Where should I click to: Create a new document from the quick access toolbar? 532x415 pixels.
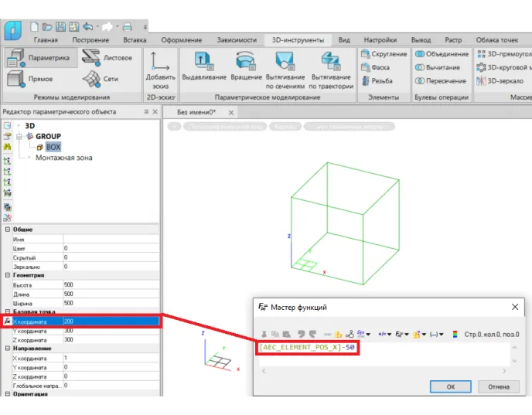click(x=34, y=26)
